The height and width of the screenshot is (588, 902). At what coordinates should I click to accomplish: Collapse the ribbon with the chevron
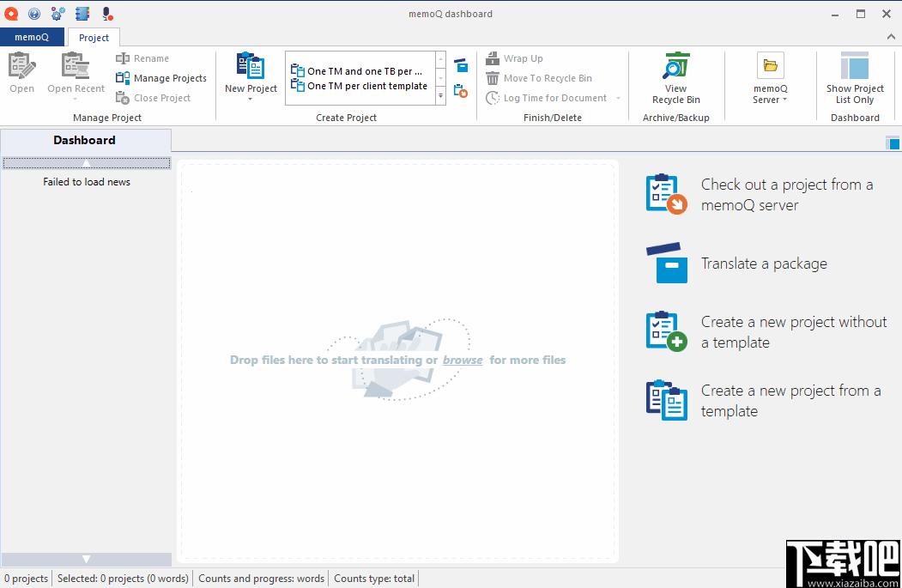[x=891, y=36]
